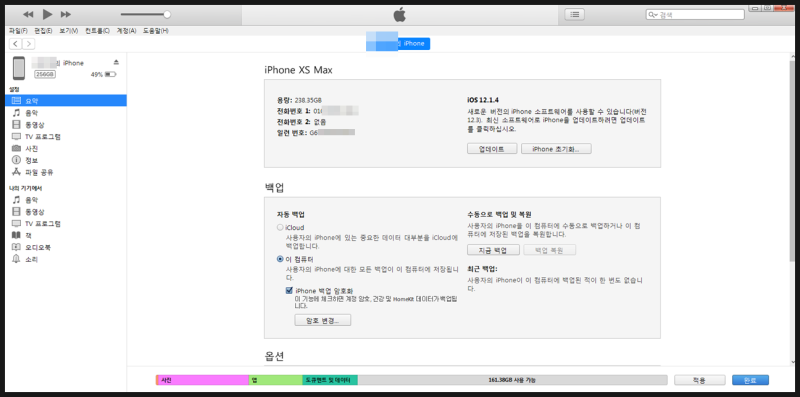Screen dimensions: 800x397
Task: Open the 도움말(H) menu
Action: pyautogui.click(x=156, y=31)
